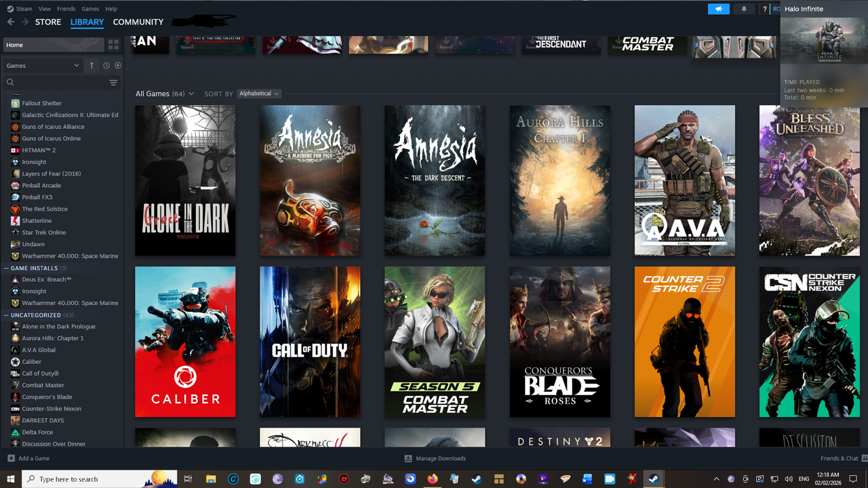Viewport: 868px width, 488px height.
Task: Select the LIBRARY tab
Action: pyautogui.click(x=87, y=22)
